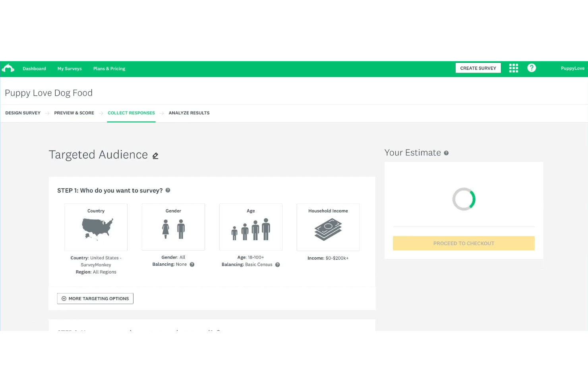Select the Gender targeting card

click(x=173, y=227)
